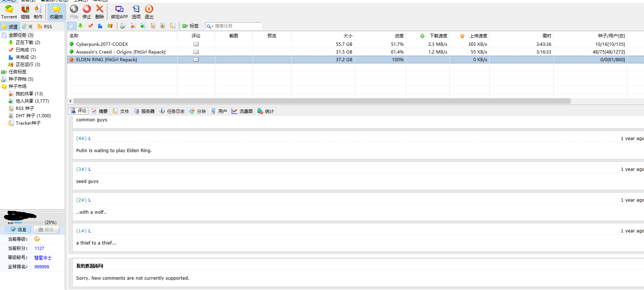The width and height of the screenshot is (644, 290).
Task: Open comment icon for ELDEN RING row
Action: coord(196,59)
